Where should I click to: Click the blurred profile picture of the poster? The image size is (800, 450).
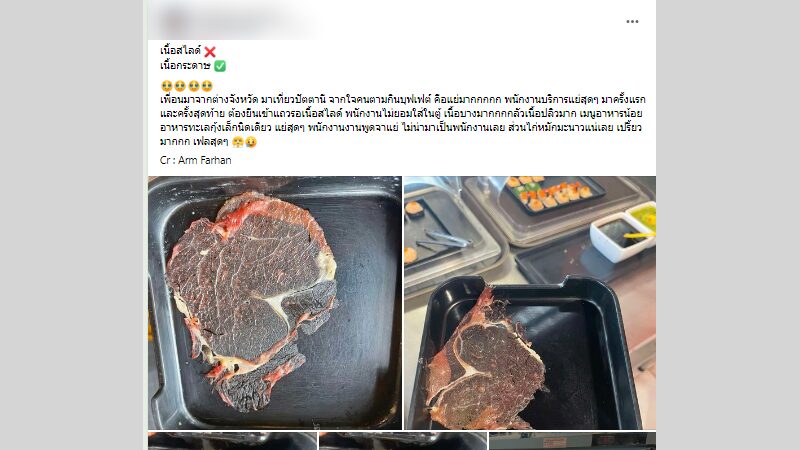coord(174,21)
